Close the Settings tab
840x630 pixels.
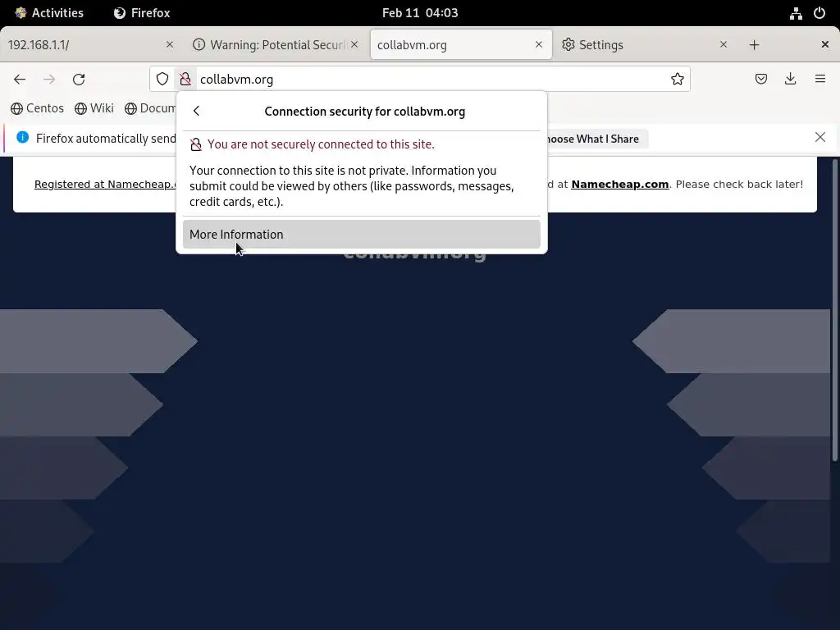pyautogui.click(x=724, y=45)
